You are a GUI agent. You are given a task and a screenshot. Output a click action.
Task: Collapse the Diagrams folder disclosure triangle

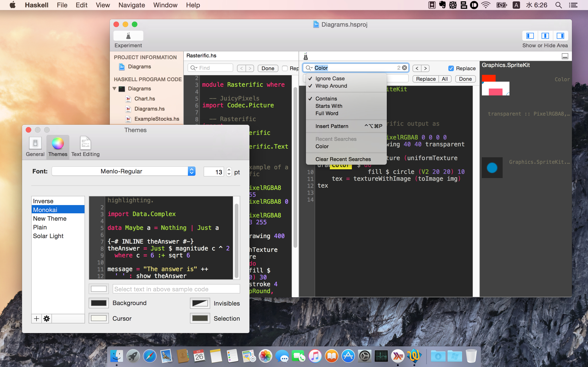pyautogui.click(x=114, y=89)
